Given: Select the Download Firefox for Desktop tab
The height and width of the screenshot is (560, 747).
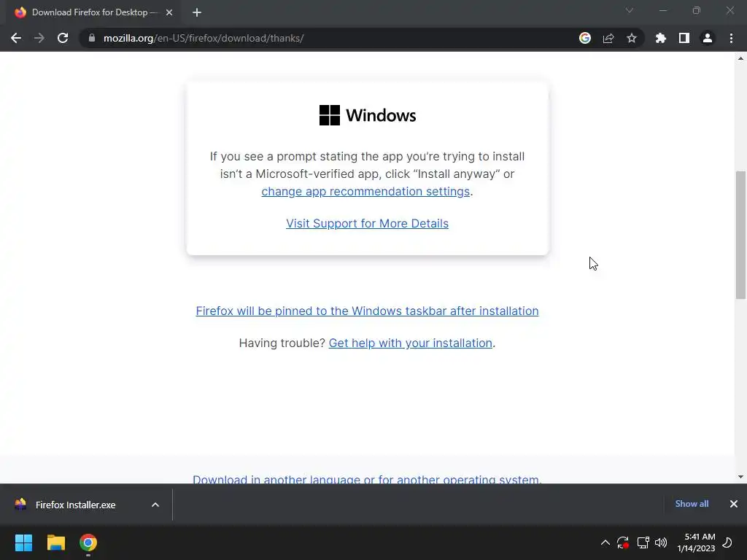Looking at the screenshot, I should tap(93, 12).
